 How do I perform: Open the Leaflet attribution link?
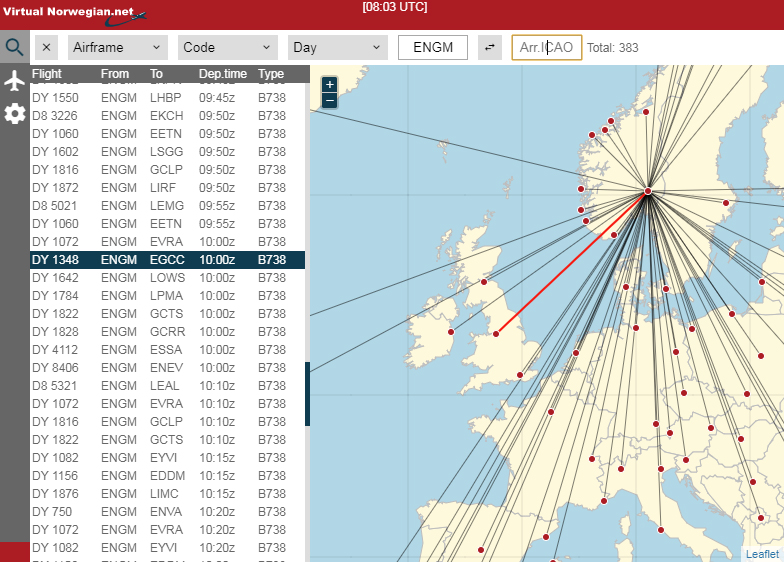762,554
